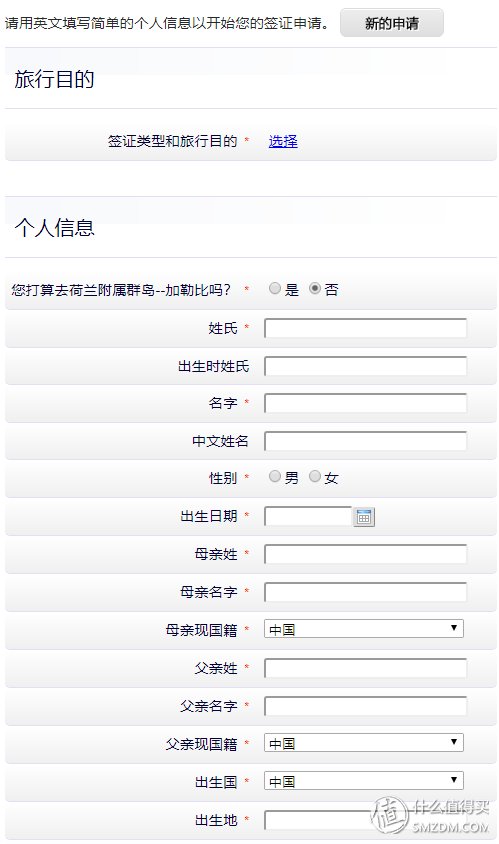
Task: Click the 中文姓名 text field
Action: [x=366, y=441]
